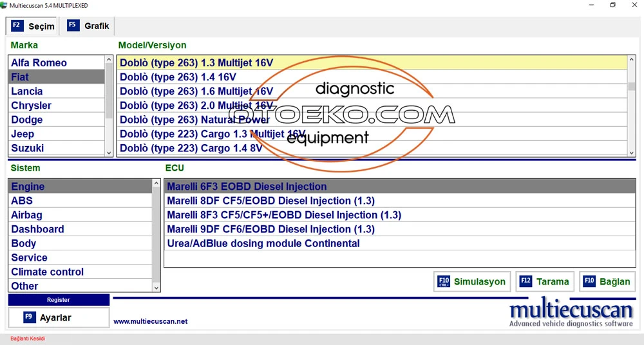The width and height of the screenshot is (644, 345).
Task: Click Sistem list scroll up arrow
Action: pyautogui.click(x=156, y=183)
